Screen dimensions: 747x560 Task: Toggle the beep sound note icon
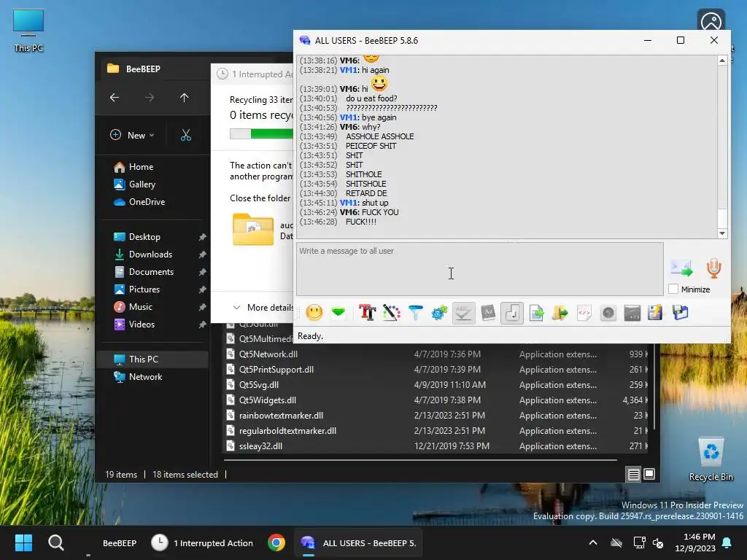click(x=512, y=313)
